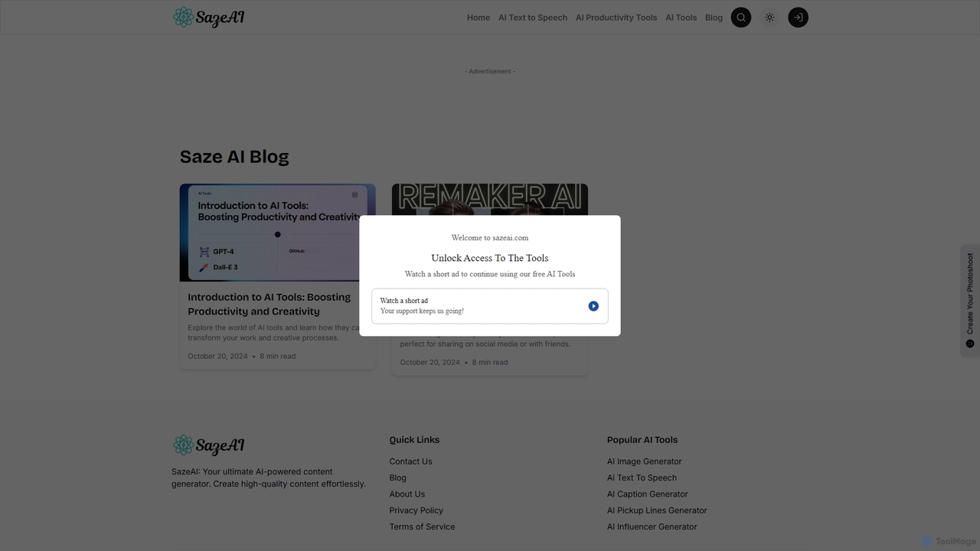Click the Welcome to sazeai.com text
The width and height of the screenshot is (980, 551).
pyautogui.click(x=490, y=238)
